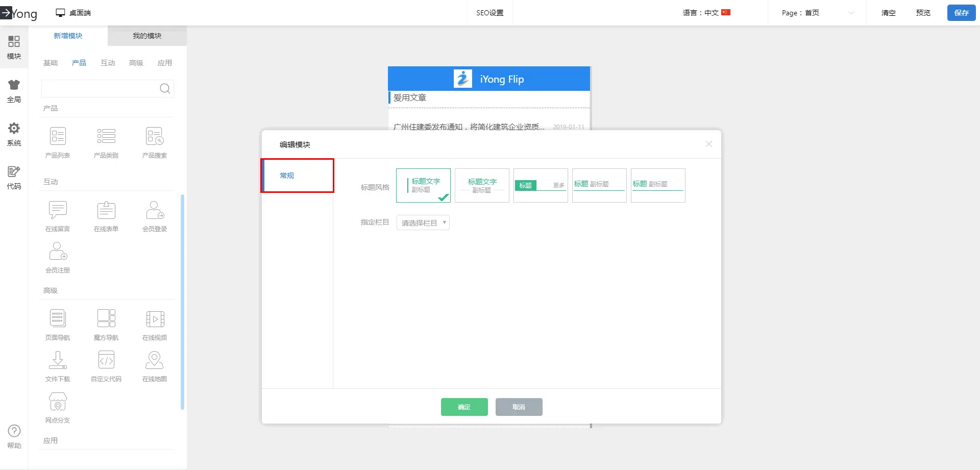980x470 pixels.
Task: Click the search magnifier icon in module search
Action: click(165, 89)
